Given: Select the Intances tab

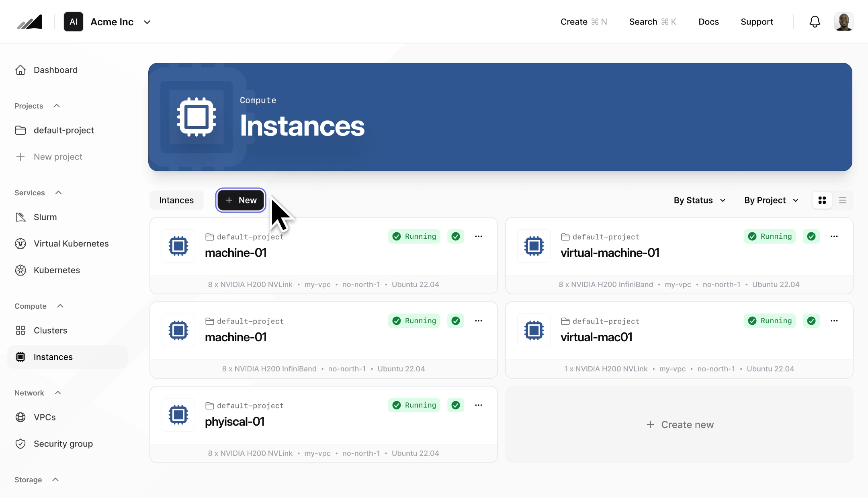Looking at the screenshot, I should (x=176, y=200).
